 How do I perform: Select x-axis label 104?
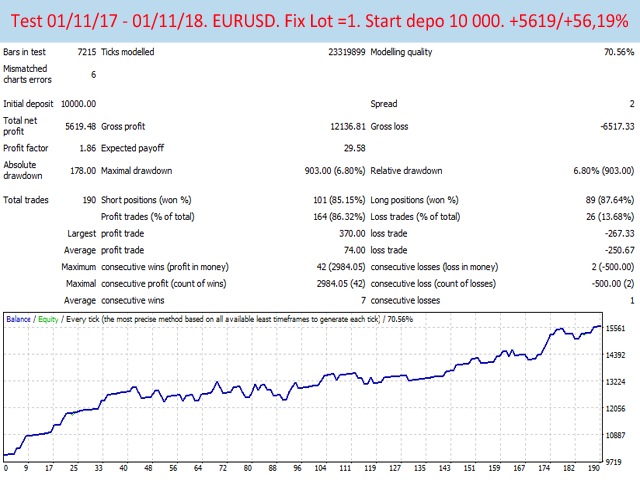[x=320, y=468]
